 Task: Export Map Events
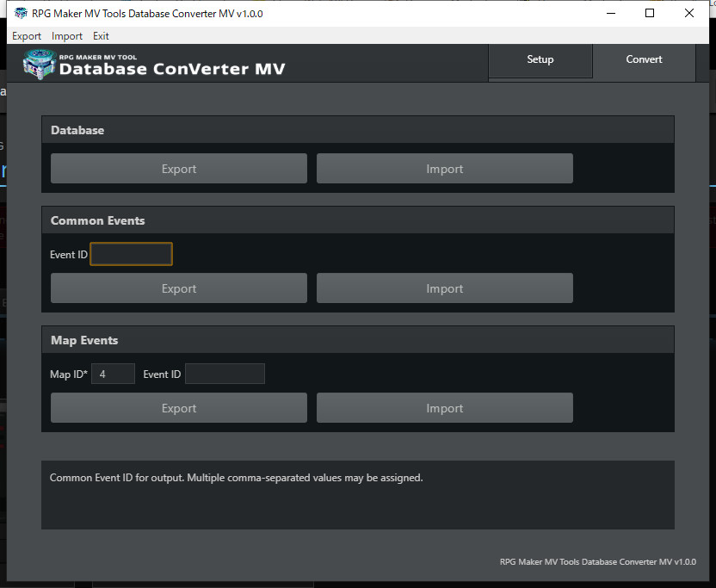click(x=178, y=407)
